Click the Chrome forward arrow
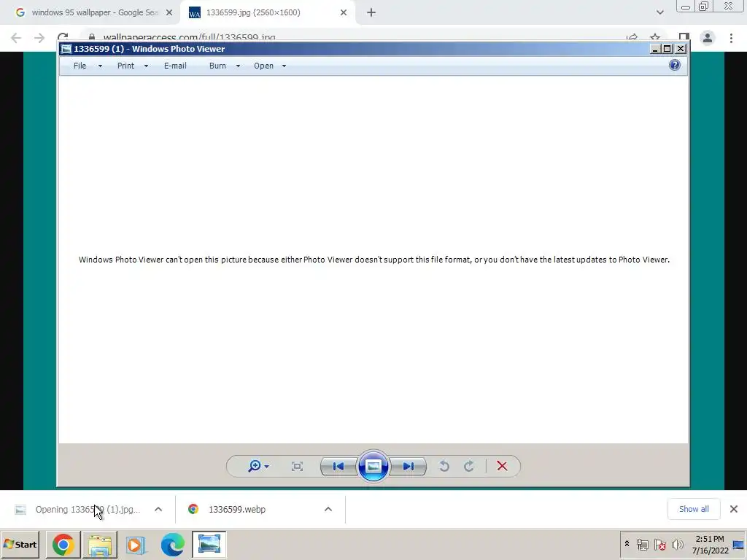Viewport: 747px width, 560px height. pyautogui.click(x=39, y=38)
